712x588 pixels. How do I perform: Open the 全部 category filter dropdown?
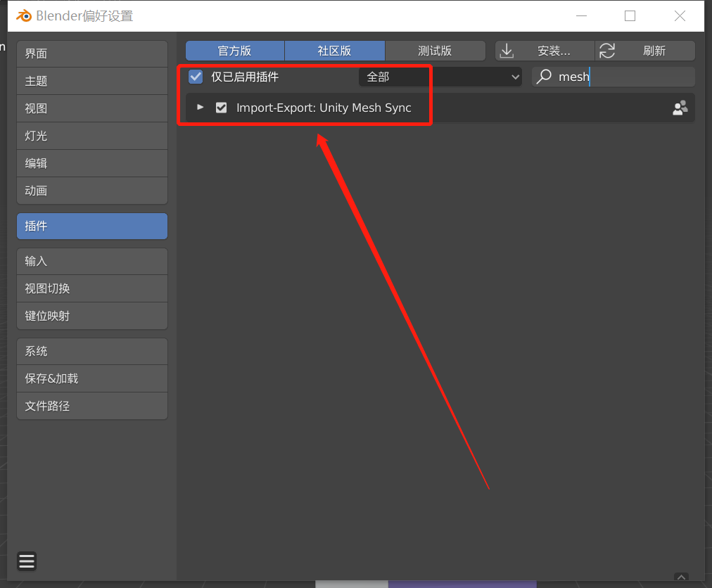point(441,77)
